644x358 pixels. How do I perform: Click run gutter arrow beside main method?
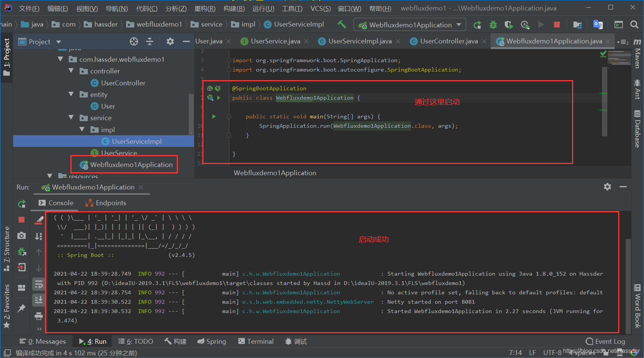(214, 116)
